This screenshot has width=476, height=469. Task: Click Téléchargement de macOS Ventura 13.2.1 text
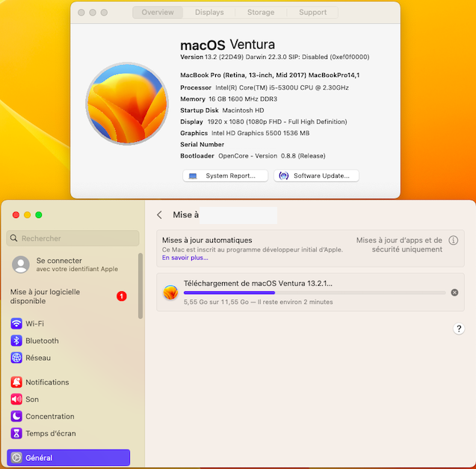[258, 283]
